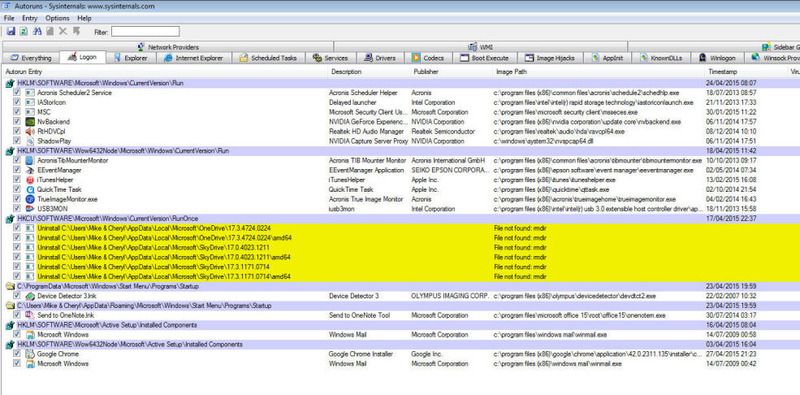800x395 pixels.
Task: Click image path of RtHDVCpl ravcpl64.exe
Action: (x=559, y=132)
